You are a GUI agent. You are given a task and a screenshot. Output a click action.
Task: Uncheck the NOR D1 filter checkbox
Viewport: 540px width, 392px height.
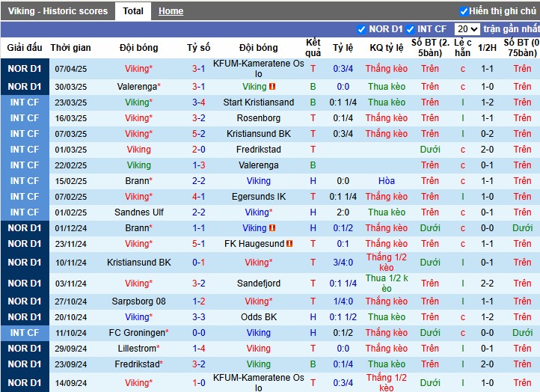point(361,29)
